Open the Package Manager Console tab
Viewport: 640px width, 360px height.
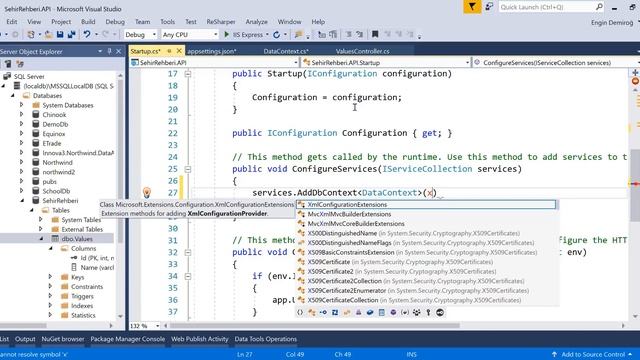click(128, 339)
